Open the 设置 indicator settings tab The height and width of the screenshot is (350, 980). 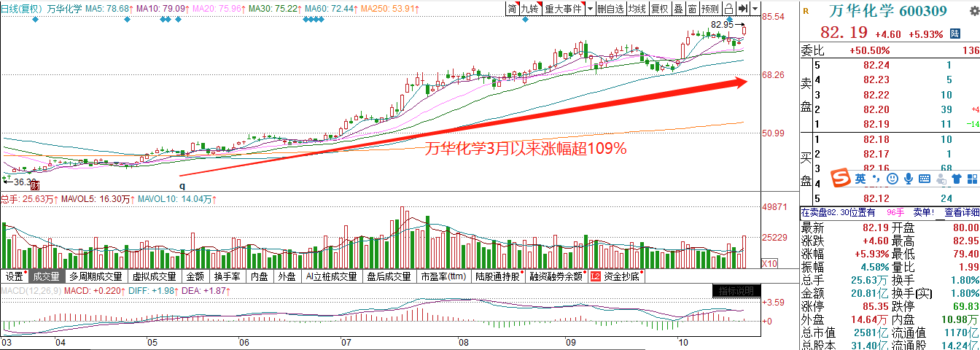(x=14, y=276)
